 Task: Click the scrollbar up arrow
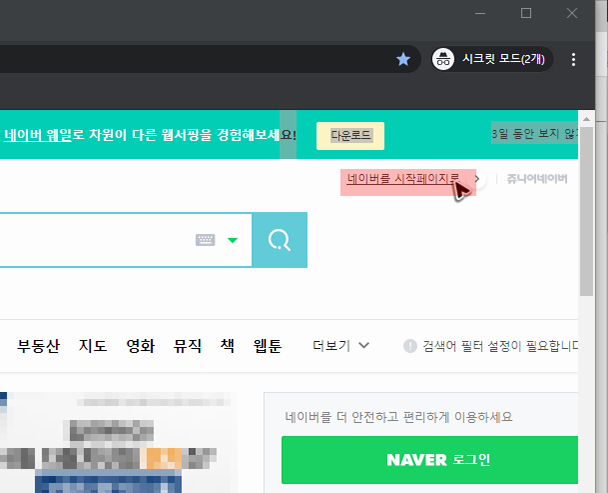pyautogui.click(x=586, y=119)
